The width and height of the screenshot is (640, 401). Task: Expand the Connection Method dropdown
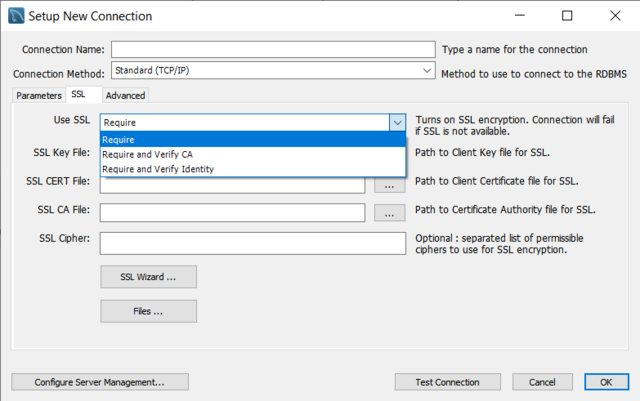click(427, 72)
